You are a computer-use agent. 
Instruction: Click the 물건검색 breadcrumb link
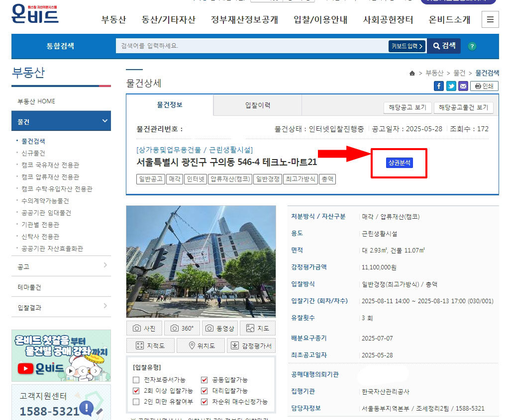487,73
